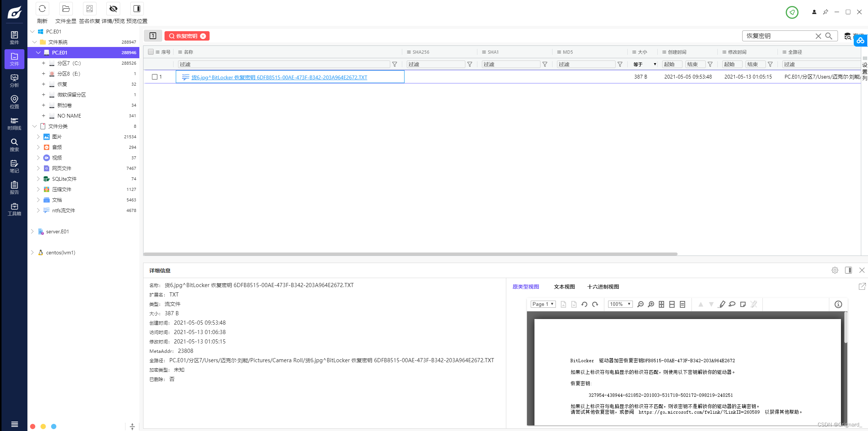Open the 案件 sidebar section
The width and height of the screenshot is (868, 431).
pyautogui.click(x=14, y=38)
